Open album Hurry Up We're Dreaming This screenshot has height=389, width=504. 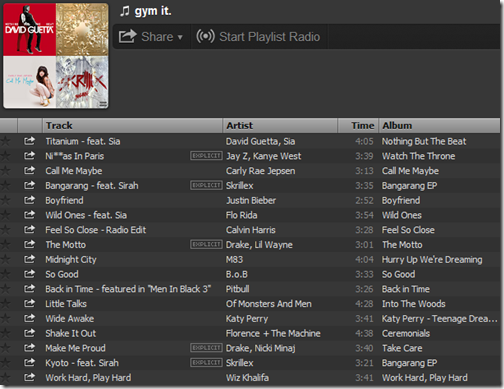coord(432,260)
